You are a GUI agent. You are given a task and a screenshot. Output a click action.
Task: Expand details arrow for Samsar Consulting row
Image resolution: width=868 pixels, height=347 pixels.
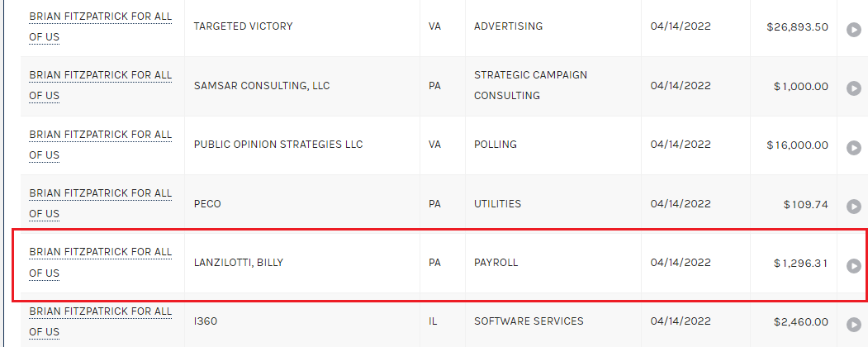[x=854, y=88]
